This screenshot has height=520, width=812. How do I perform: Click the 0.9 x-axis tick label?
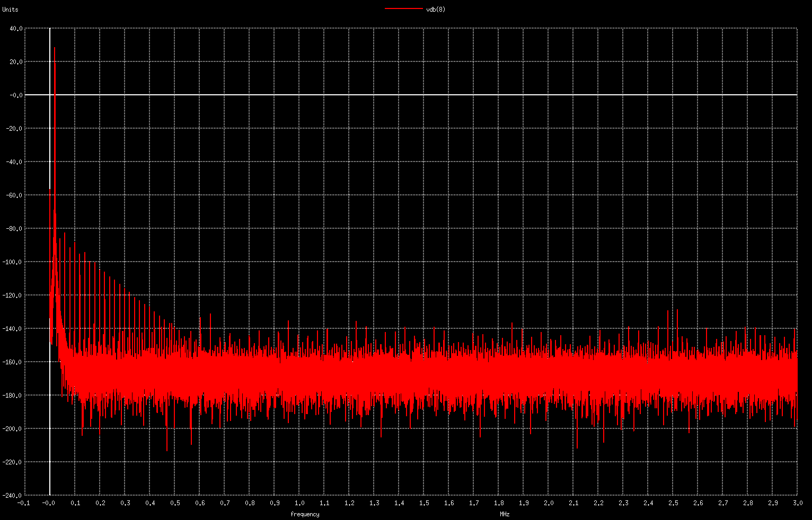pos(275,503)
